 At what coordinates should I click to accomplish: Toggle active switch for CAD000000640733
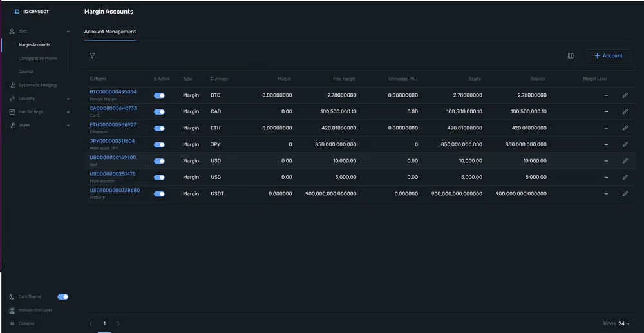tap(159, 111)
